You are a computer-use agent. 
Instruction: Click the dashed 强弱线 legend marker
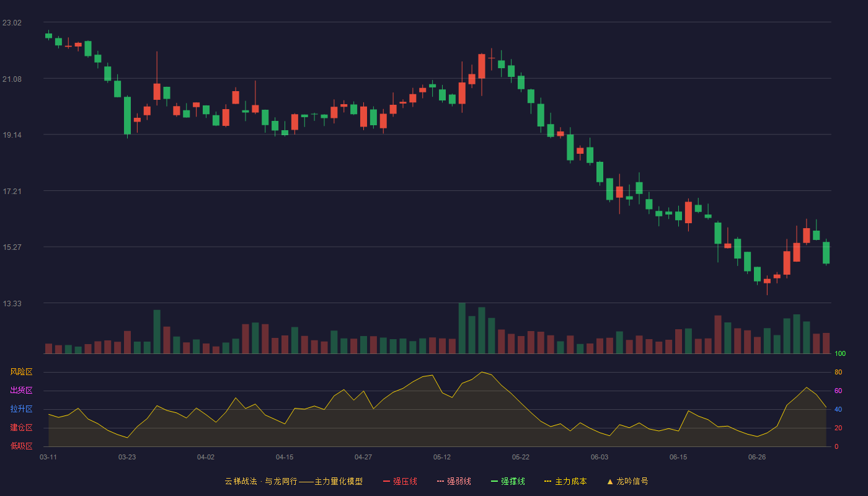(x=441, y=481)
